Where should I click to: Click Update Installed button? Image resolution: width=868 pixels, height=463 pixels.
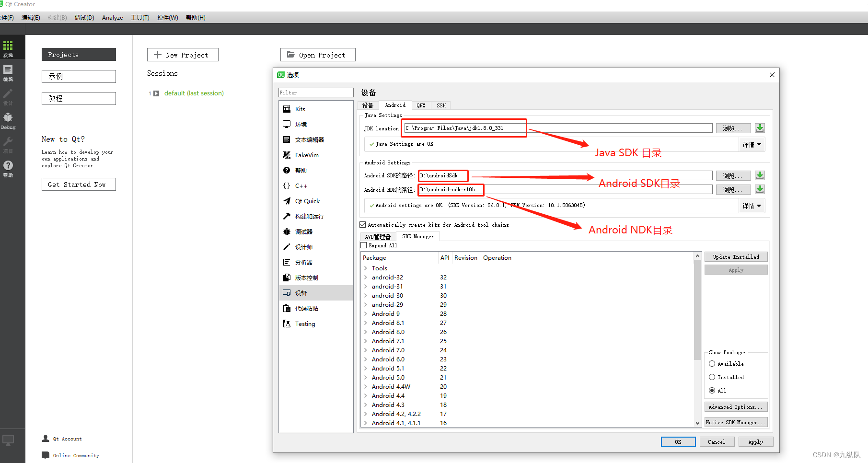736,257
